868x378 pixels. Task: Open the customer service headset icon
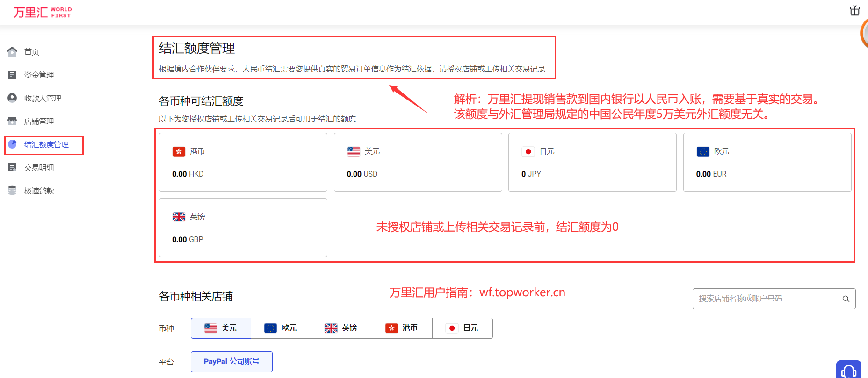[x=848, y=371]
